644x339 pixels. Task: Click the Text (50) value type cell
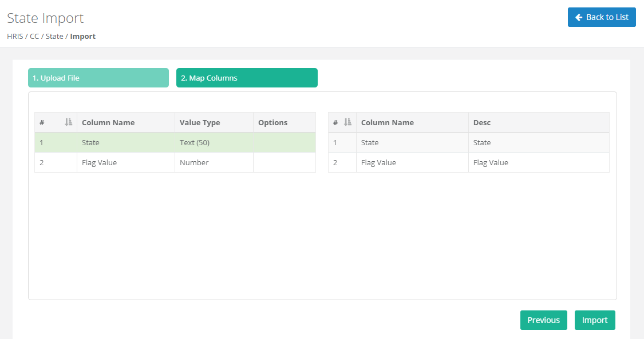click(195, 142)
